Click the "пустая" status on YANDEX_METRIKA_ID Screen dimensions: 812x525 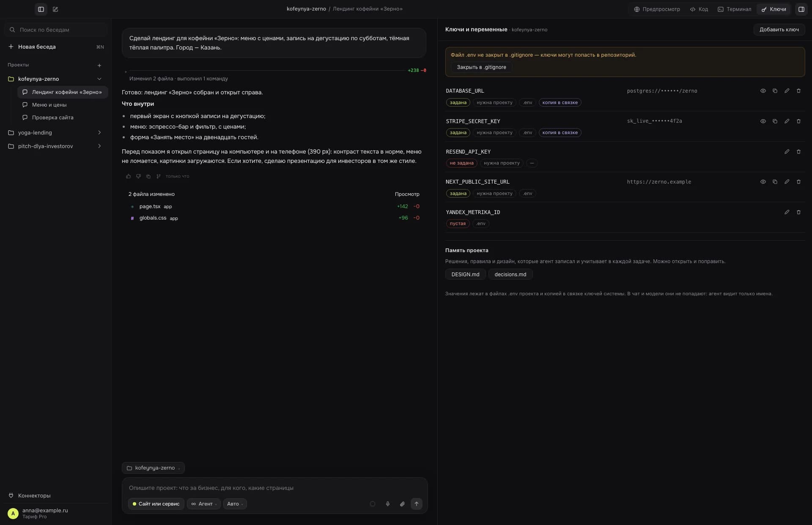[x=458, y=223]
